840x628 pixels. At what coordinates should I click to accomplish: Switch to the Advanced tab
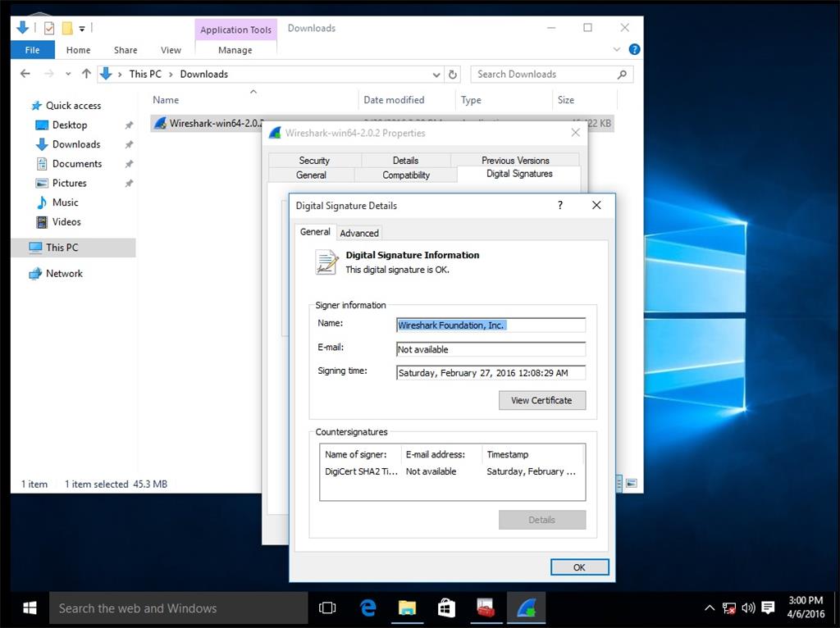pyautogui.click(x=359, y=233)
